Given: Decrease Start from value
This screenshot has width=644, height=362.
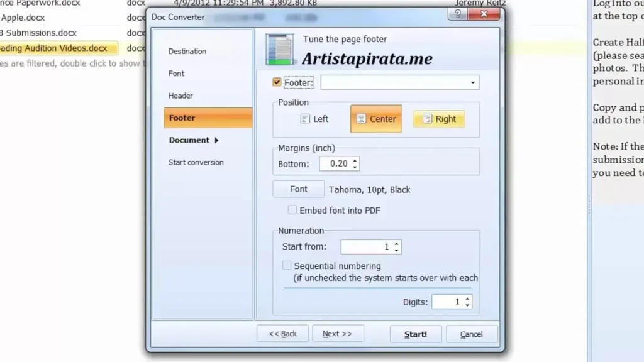Looking at the screenshot, I should (x=396, y=250).
